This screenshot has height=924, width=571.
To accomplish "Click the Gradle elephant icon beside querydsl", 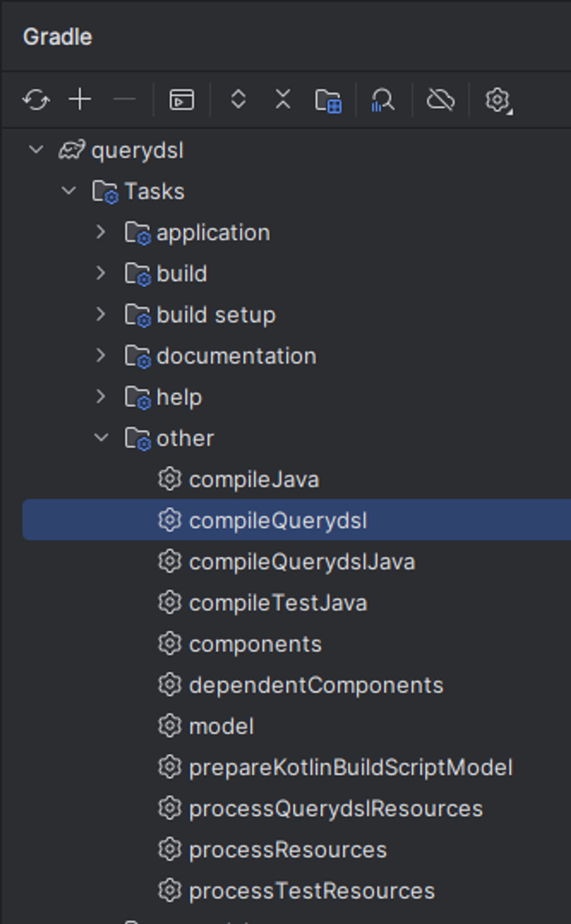I will click(x=71, y=150).
